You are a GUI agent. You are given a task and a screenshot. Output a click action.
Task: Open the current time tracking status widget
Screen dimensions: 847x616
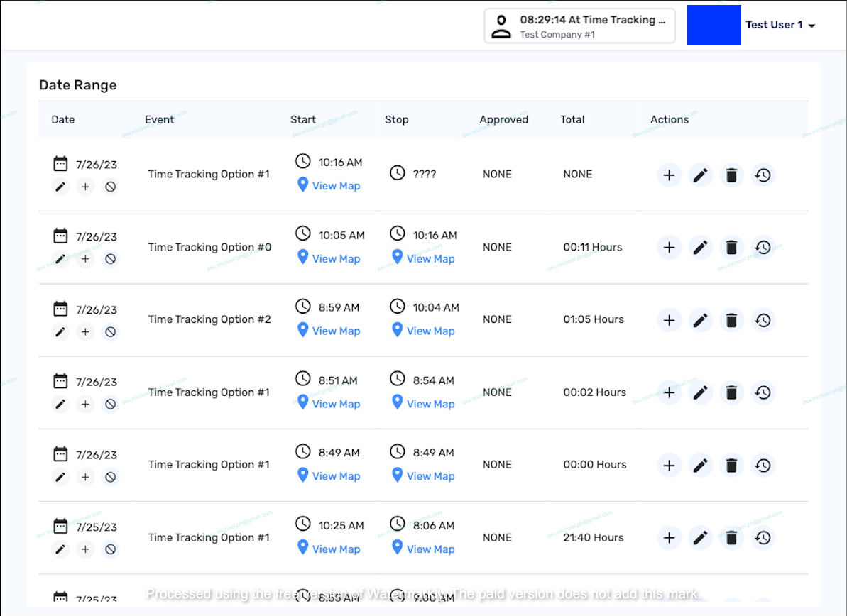pyautogui.click(x=579, y=26)
